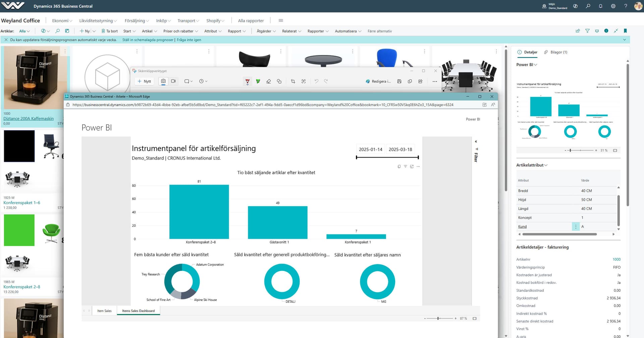The height and width of the screenshot is (338, 644).
Task: Switch to the Bilagor (1) tab
Action: [x=555, y=52]
